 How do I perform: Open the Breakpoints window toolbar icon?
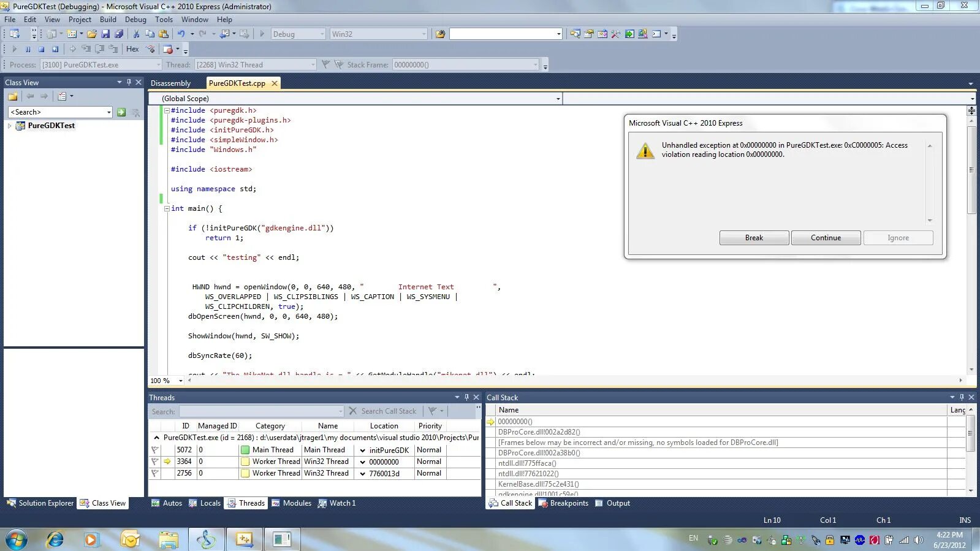(167, 49)
